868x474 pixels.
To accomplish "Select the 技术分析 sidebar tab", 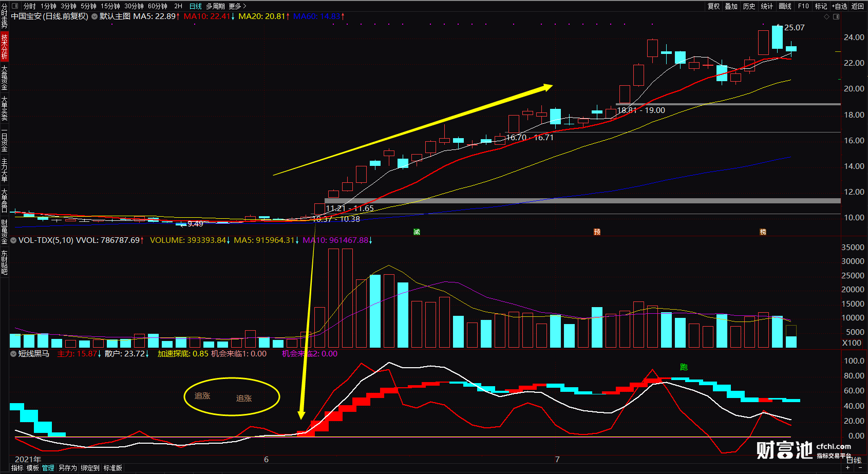I will 4,47.
